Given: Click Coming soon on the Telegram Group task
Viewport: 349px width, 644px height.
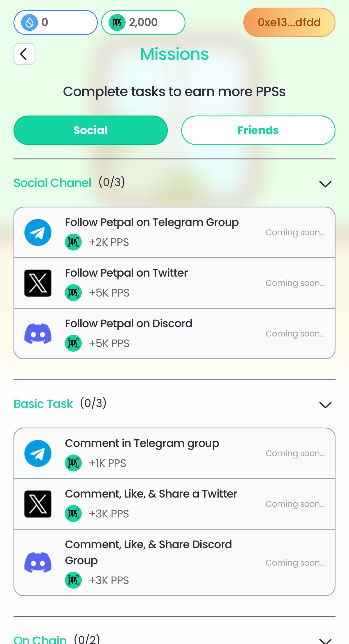Looking at the screenshot, I should point(295,232).
